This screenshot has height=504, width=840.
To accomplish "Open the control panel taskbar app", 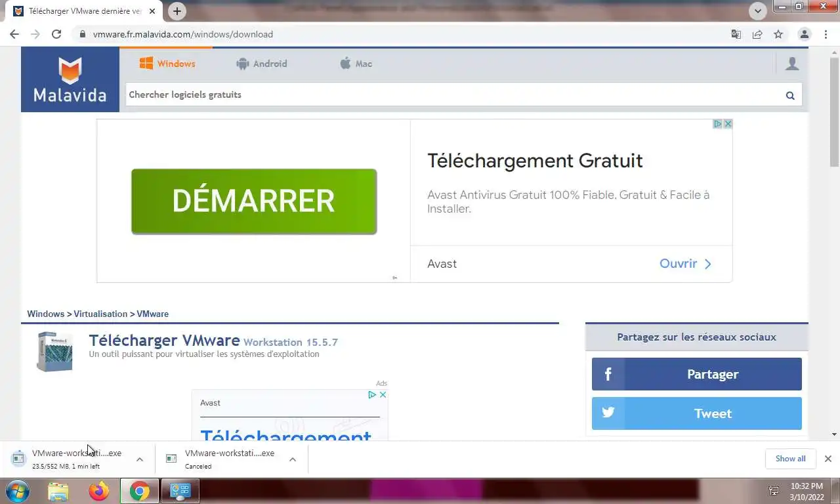I will click(180, 491).
